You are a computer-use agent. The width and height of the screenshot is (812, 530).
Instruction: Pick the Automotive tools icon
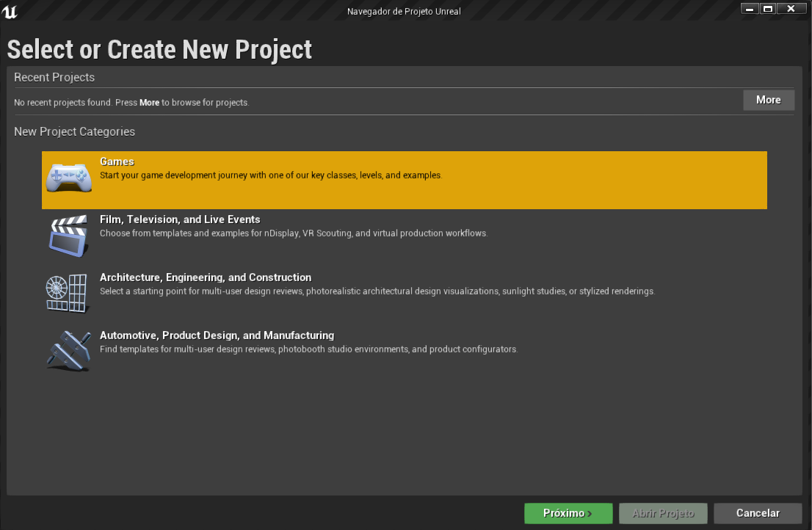[69, 351]
